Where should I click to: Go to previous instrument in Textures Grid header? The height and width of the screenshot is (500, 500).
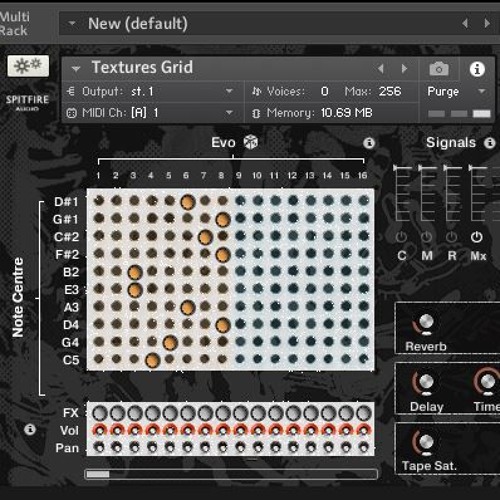pos(381,69)
